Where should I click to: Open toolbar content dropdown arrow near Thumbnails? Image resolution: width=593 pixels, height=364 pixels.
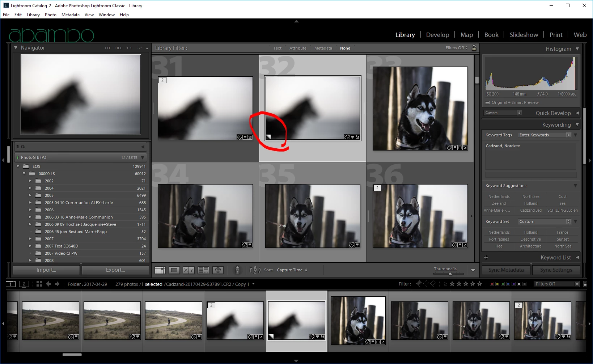(473, 270)
